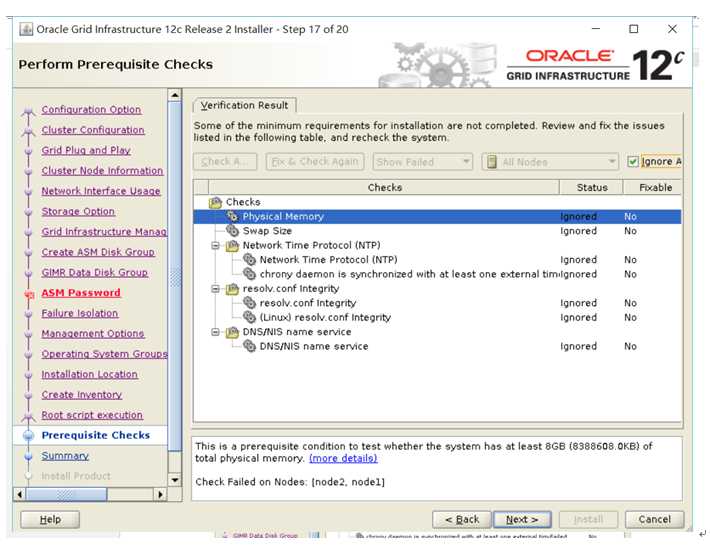The image size is (711, 551).
Task: Go to Cluster Configuration step
Action: [93, 130]
